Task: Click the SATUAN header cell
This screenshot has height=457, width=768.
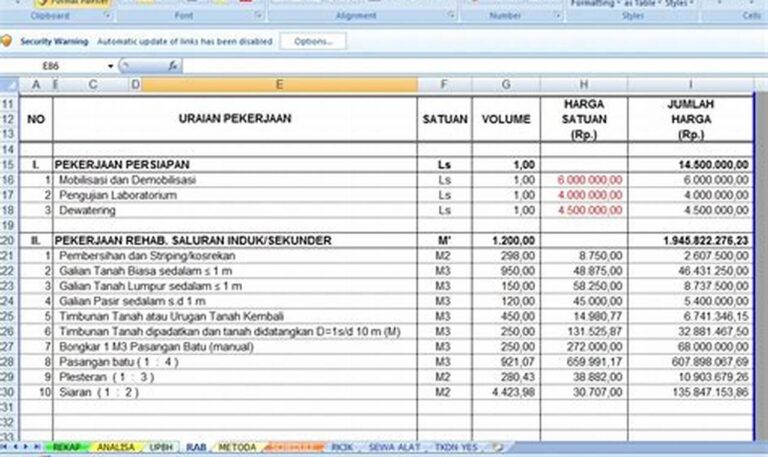Action: 445,119
